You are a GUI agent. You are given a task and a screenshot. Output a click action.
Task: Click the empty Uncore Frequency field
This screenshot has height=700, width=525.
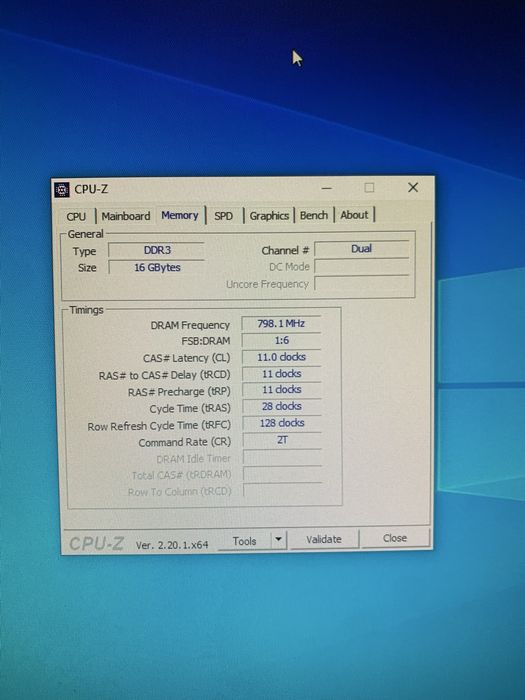362,283
